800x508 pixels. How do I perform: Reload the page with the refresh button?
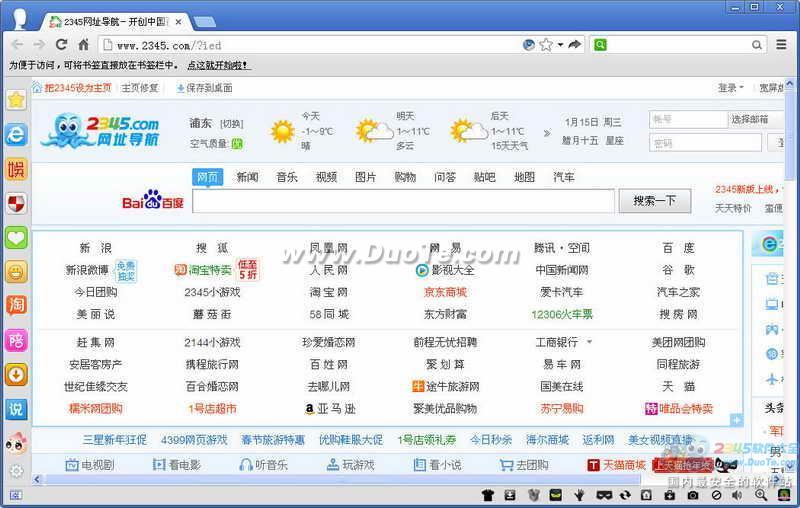[x=61, y=45]
